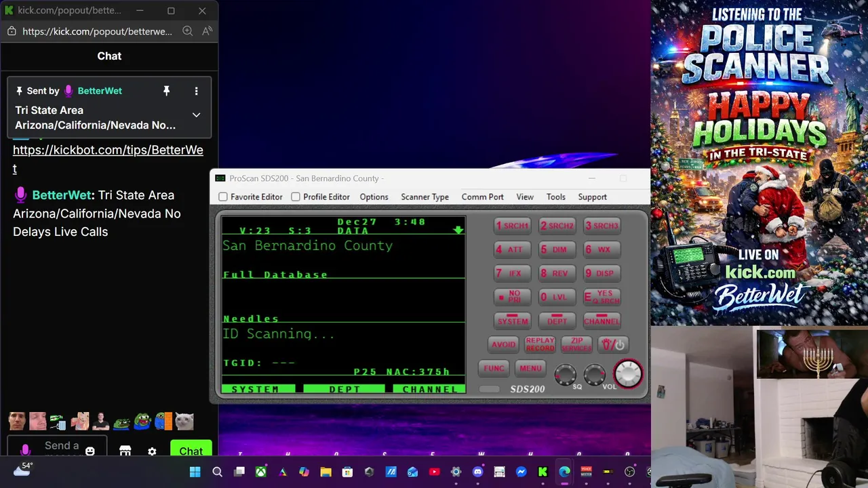
Task: Click the CHANNEL key on the scanner keypad
Action: (x=601, y=321)
